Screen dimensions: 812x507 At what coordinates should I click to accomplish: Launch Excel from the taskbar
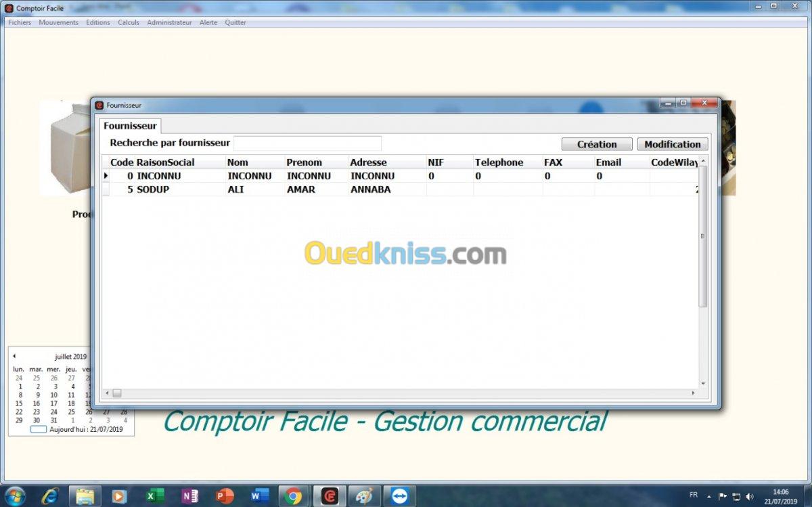[x=154, y=496]
